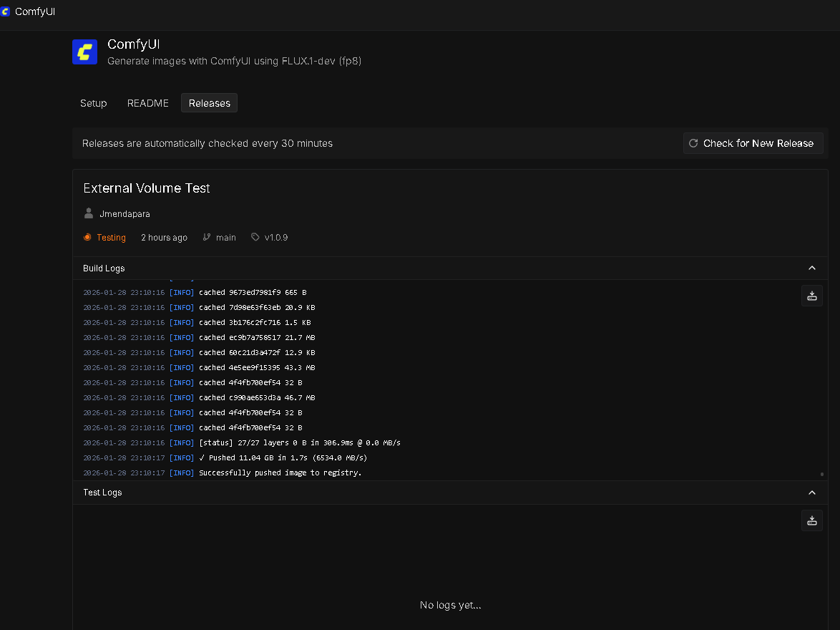
Task: Click the download icon for Build Logs
Action: (x=812, y=295)
